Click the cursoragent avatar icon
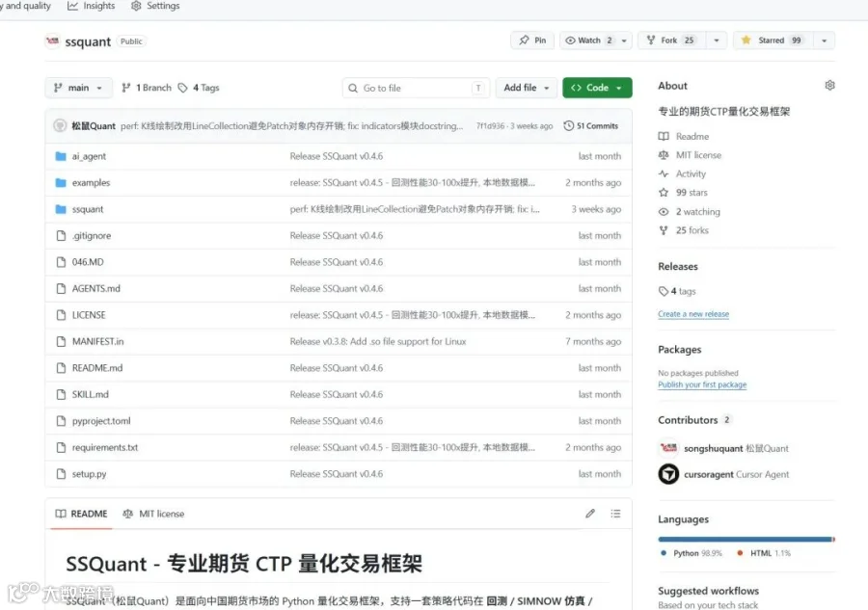 (x=668, y=474)
